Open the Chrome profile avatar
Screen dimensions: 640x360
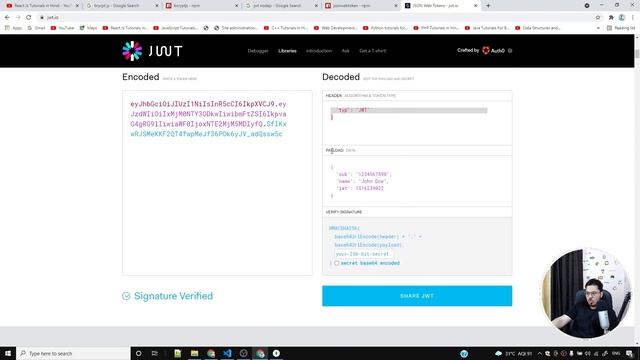tap(622, 18)
